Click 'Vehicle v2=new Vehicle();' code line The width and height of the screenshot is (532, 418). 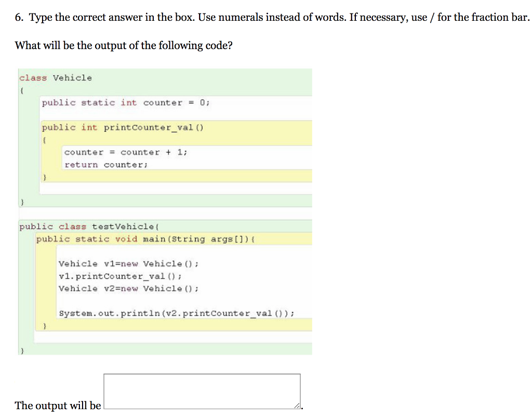point(129,289)
